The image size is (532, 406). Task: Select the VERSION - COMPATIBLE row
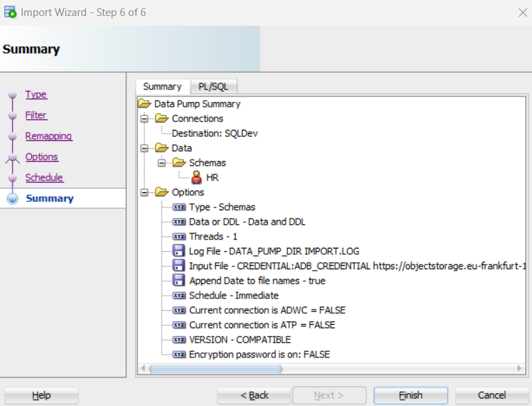click(240, 339)
